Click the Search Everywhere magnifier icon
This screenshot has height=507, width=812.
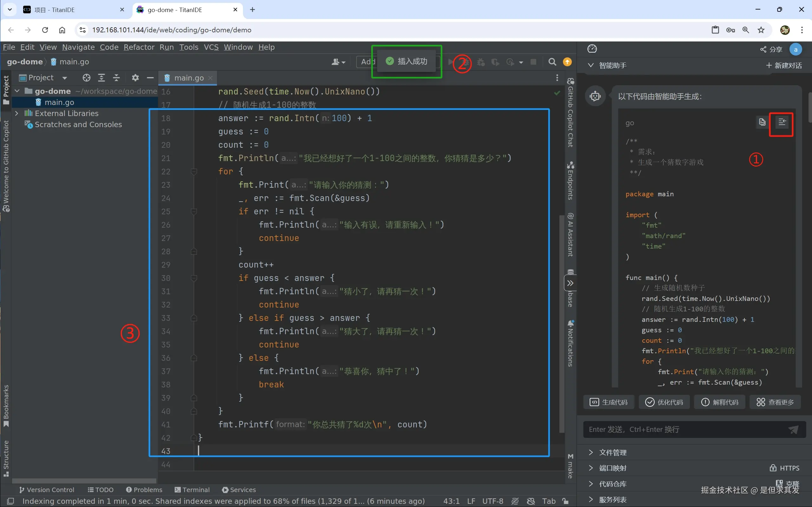point(552,62)
